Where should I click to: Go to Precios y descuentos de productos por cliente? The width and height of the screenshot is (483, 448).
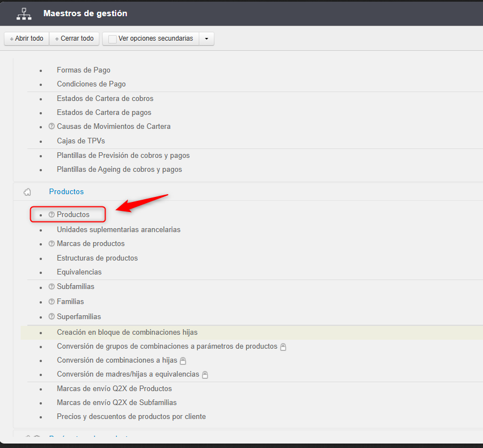pos(131,417)
